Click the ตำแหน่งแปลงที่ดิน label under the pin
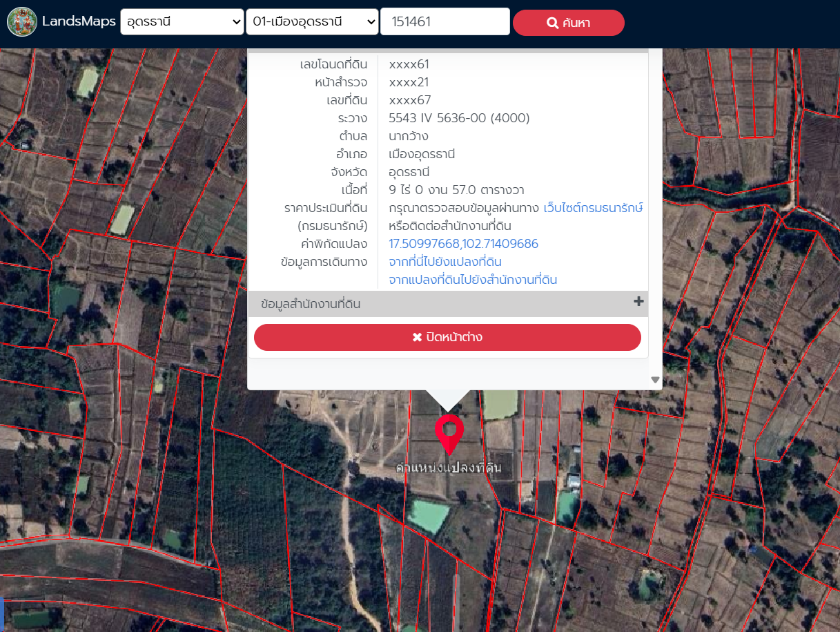 [x=448, y=468]
